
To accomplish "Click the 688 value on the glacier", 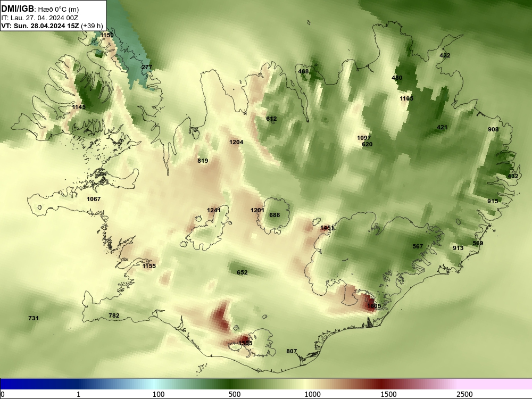I will point(275,215).
